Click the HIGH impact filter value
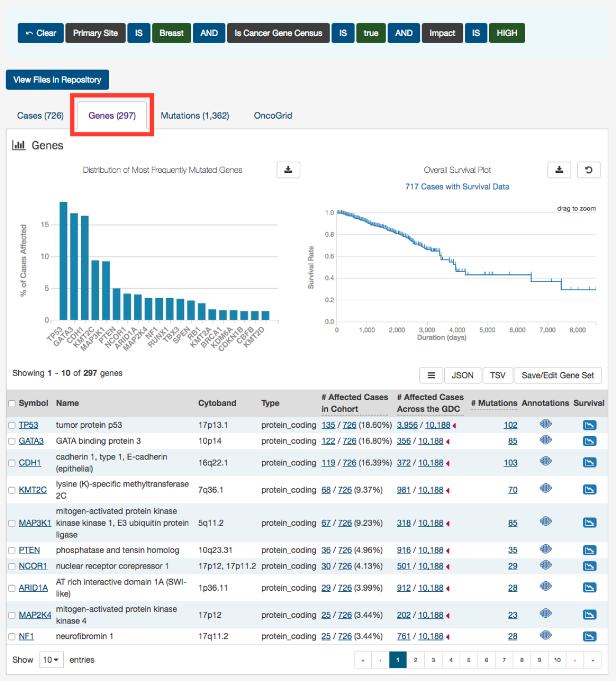 [x=507, y=33]
